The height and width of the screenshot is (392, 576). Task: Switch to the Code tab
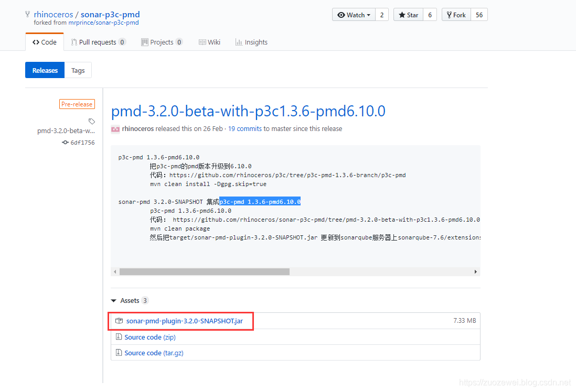45,42
